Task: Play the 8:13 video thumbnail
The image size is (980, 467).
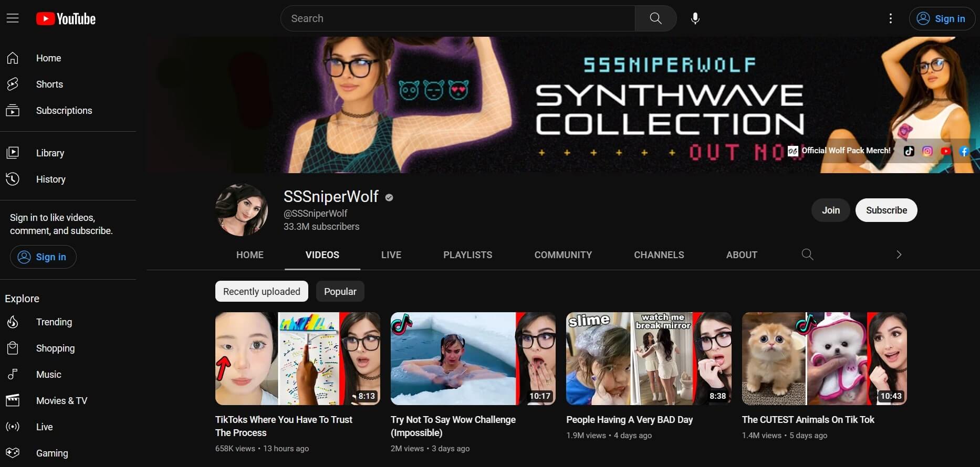Action: (298, 358)
